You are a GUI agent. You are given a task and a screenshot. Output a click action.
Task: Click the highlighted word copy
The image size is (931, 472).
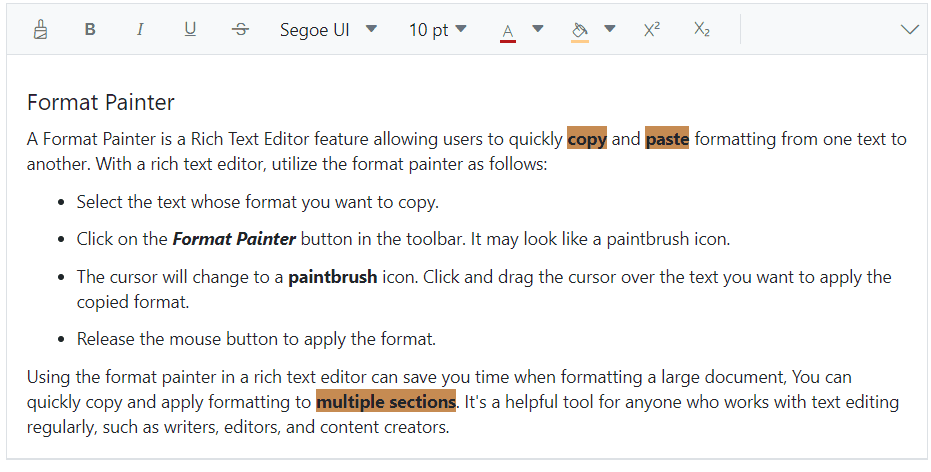click(x=587, y=139)
